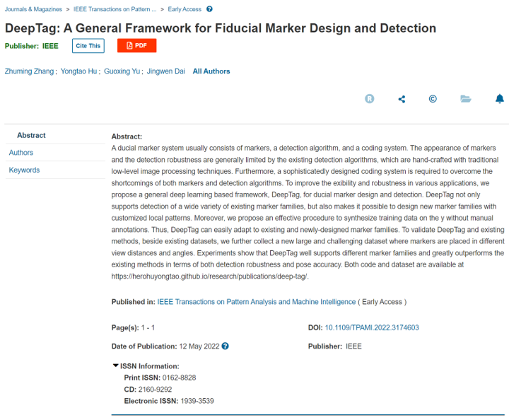Click the Cite This button
The height and width of the screenshot is (420, 509).
[x=88, y=46]
